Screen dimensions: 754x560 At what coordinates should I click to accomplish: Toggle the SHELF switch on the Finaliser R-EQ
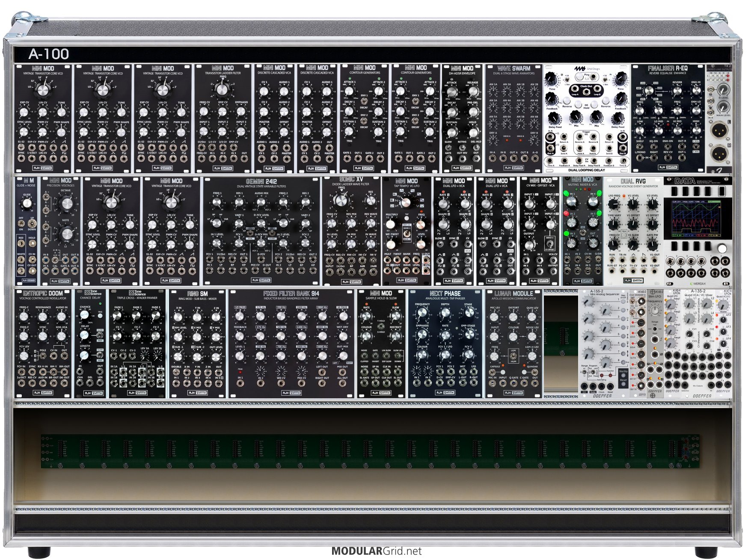640,146
